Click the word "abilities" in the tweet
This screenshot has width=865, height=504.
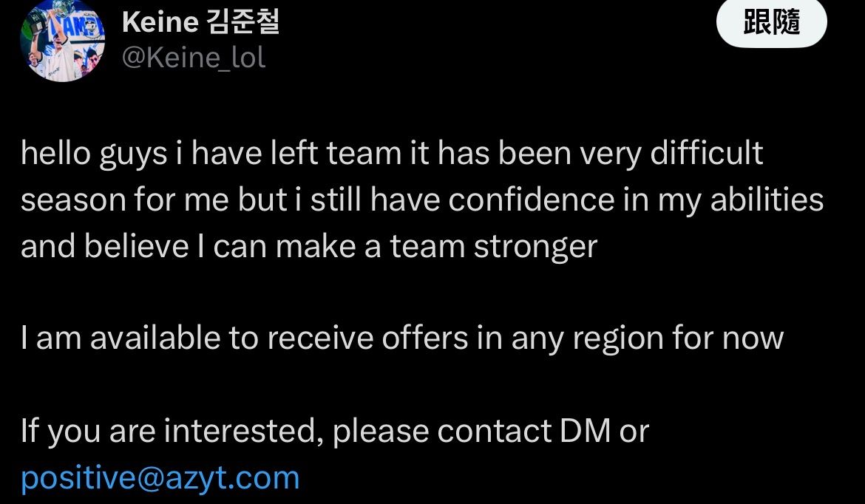pos(767,200)
